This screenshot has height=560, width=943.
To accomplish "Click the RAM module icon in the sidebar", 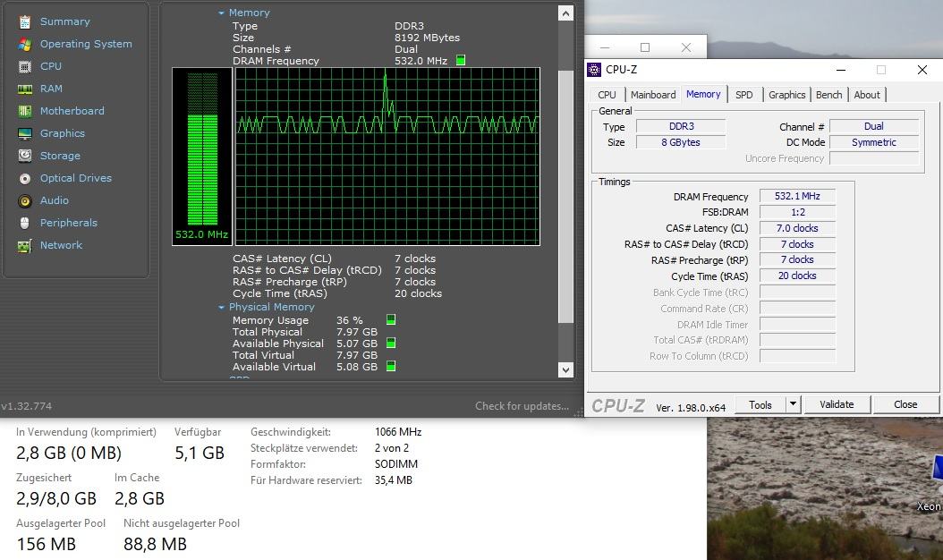I will coord(25,89).
